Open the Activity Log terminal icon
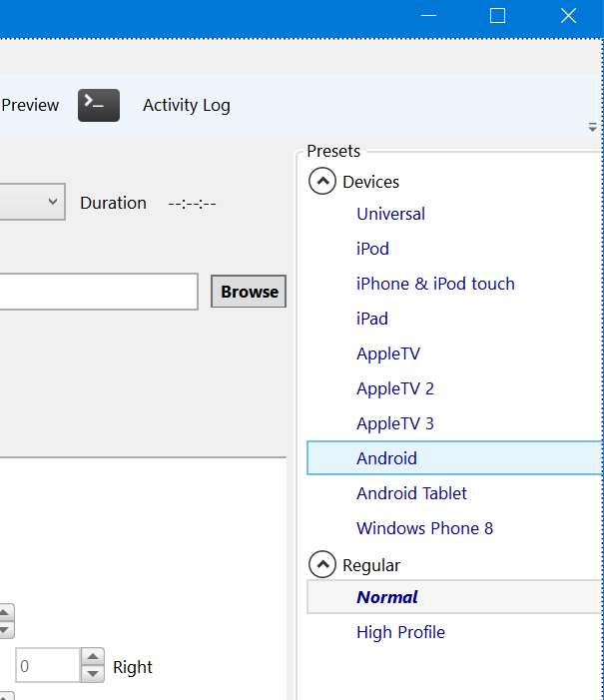Screen dimensions: 604x700 click(x=99, y=106)
